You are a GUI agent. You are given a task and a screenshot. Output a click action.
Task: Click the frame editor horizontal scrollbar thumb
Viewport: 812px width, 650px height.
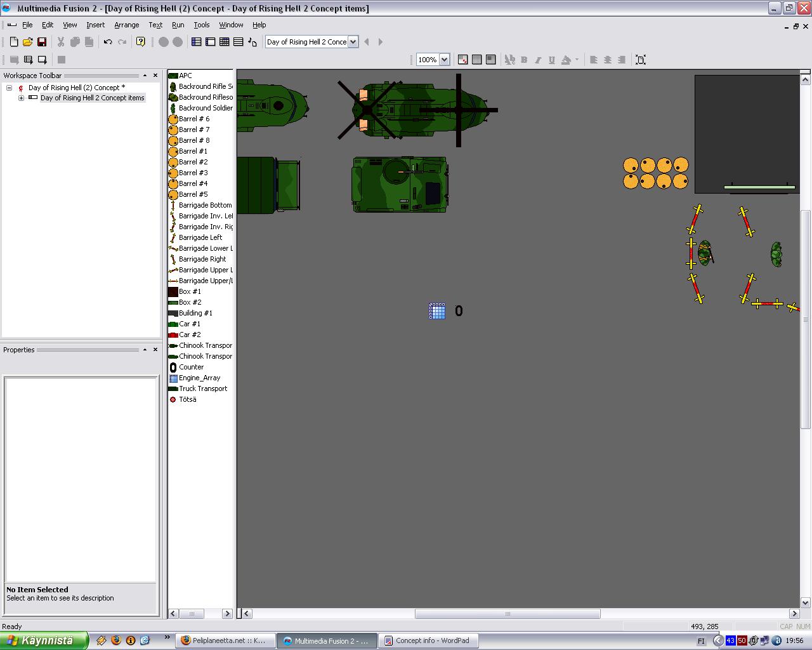click(507, 614)
